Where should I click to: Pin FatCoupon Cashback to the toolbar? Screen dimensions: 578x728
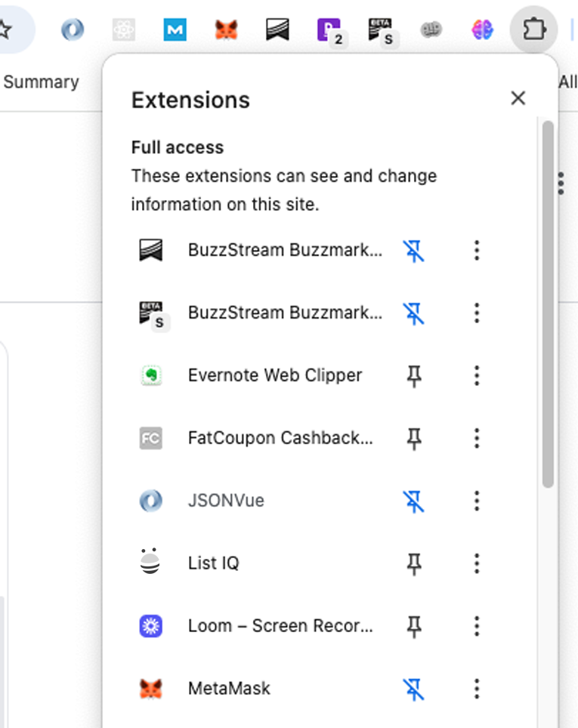pos(413,438)
